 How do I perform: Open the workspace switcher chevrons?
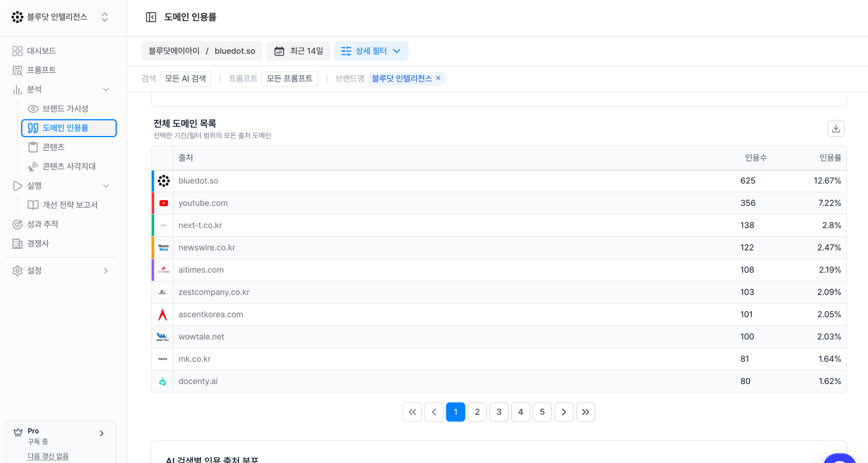point(105,17)
